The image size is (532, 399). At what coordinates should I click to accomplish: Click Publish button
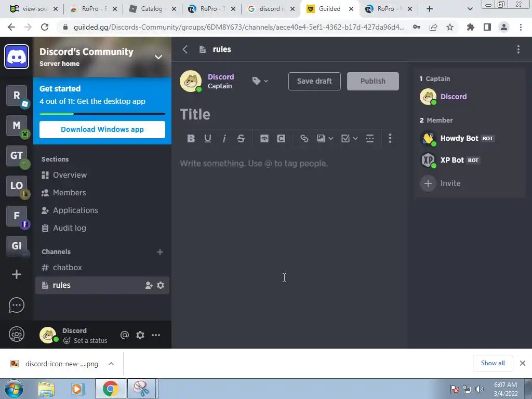pos(373,81)
